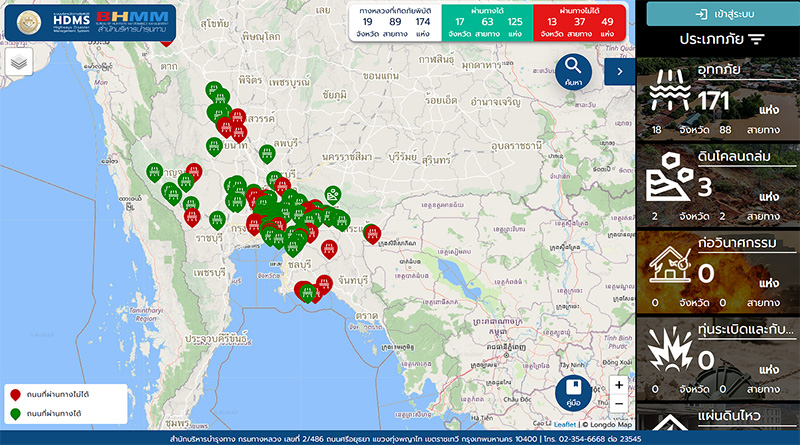Screen dimensions: 800x445
Task: Click the เข้าสู่ระบบ login button
Action: 724,14
